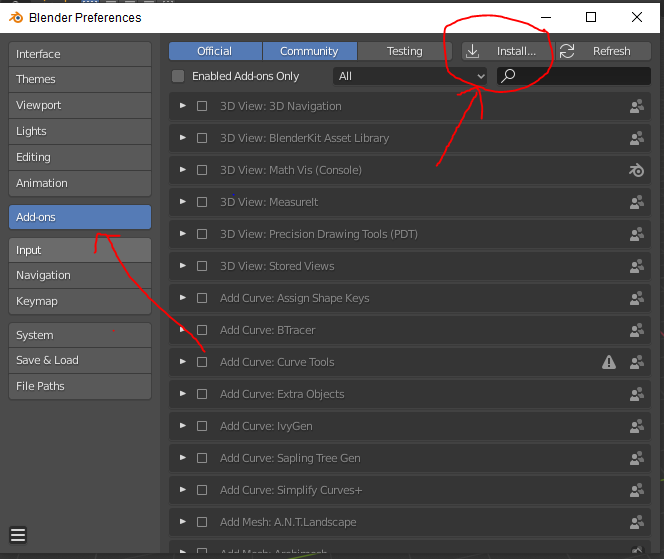Select the Add-ons section
664x559 pixels.
tap(80, 217)
